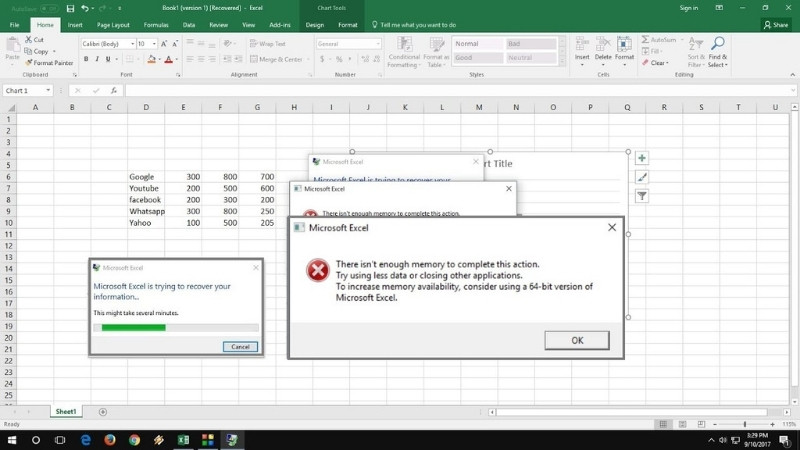The height and width of the screenshot is (450, 800).
Task: Click the font color red A
Action: pos(168,59)
